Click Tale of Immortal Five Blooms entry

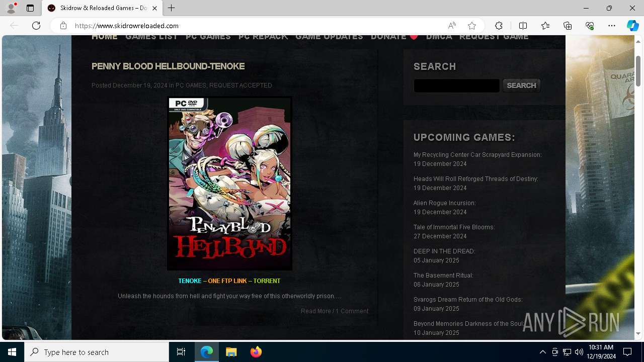(454, 227)
